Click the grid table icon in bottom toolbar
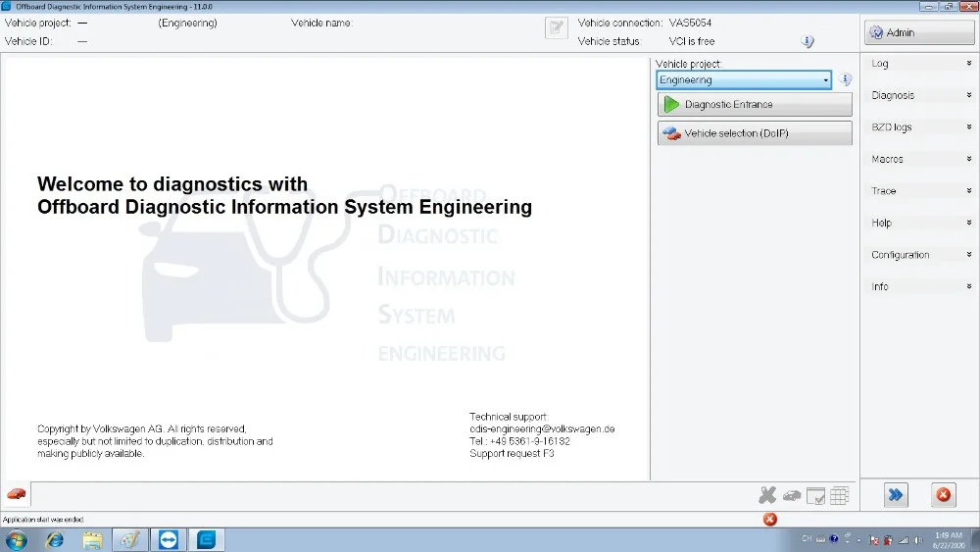Viewport: 980px width, 552px height. coord(840,496)
